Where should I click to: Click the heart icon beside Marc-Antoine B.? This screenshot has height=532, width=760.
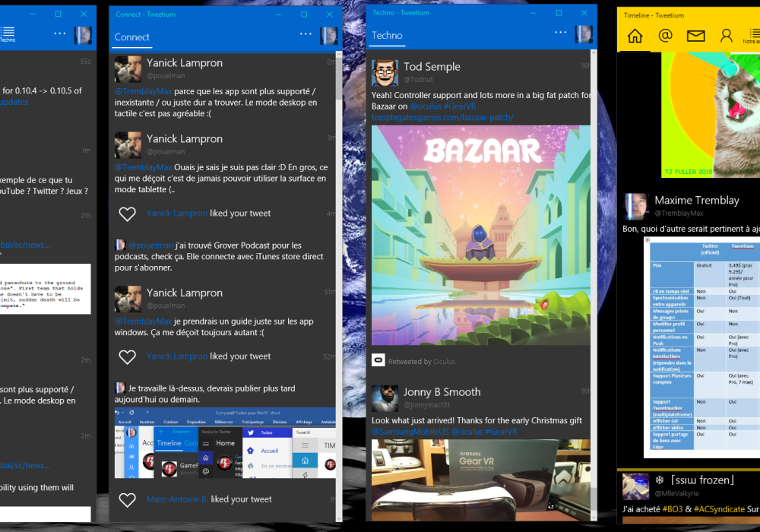(128, 499)
